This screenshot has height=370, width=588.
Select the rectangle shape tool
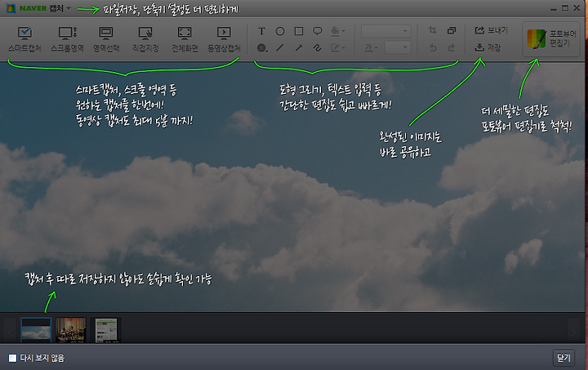pyautogui.click(x=299, y=31)
